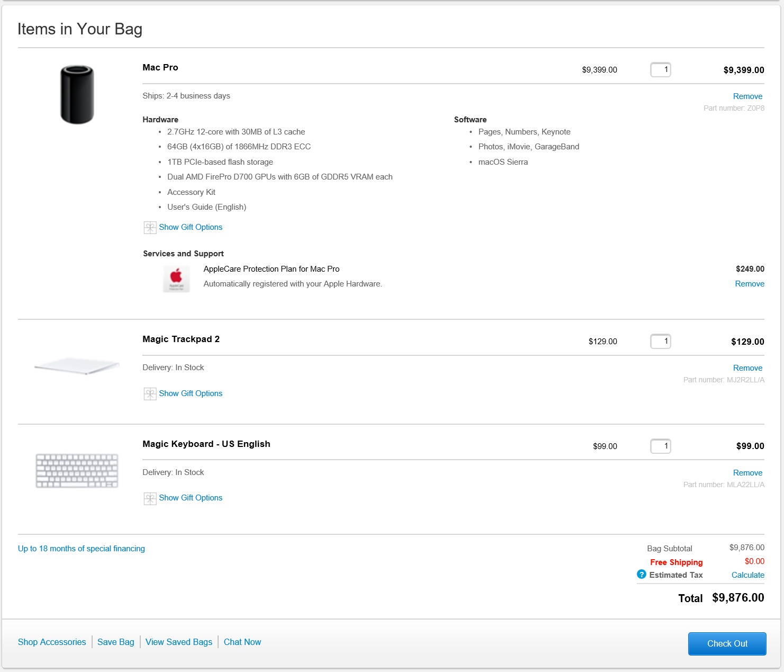Remove the AppleCare Protection Plan

tap(750, 284)
